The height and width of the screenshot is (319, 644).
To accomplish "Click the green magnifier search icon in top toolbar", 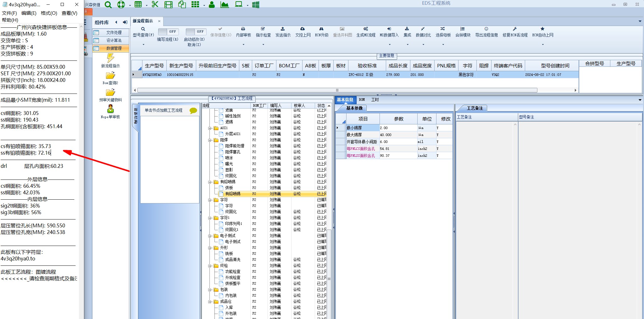I will click(108, 5).
